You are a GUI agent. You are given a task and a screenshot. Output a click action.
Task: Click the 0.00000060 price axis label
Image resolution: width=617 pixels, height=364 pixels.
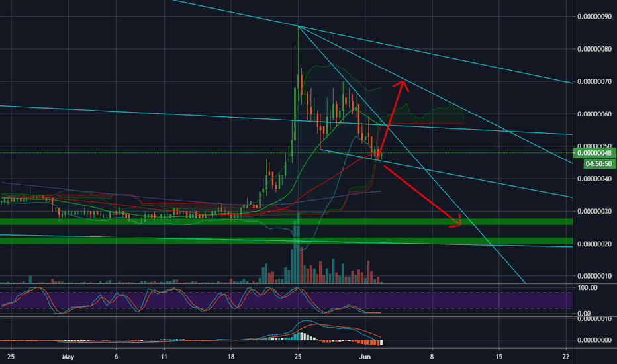pos(594,114)
